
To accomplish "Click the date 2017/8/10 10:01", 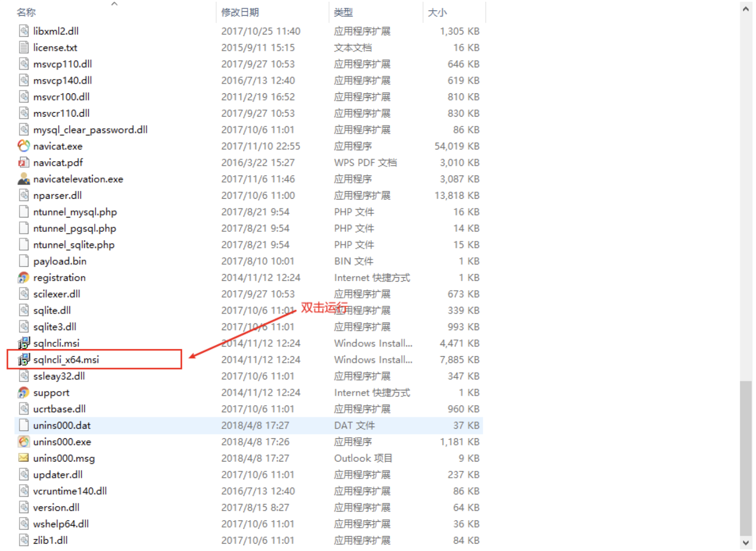I will pos(258,261).
